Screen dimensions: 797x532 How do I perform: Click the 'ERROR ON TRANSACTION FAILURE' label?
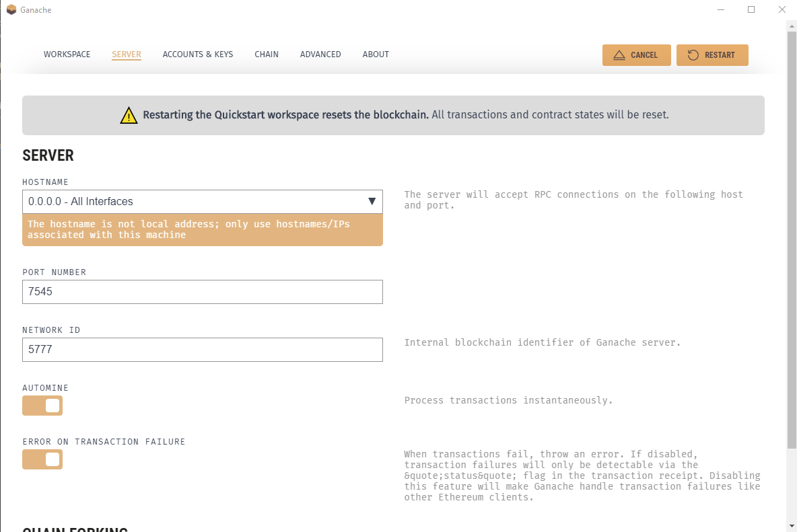104,442
